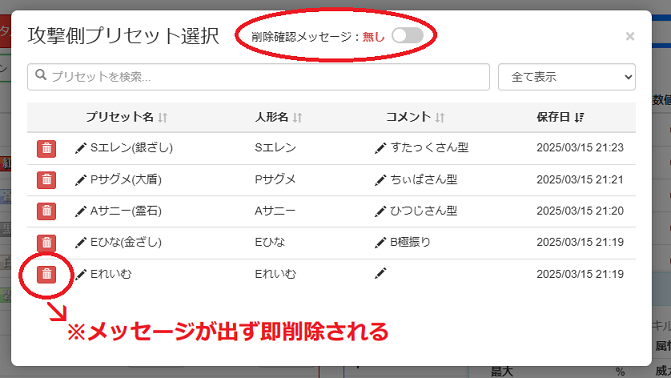Edit preset name Eれいむ pencil icon
Image resolution: width=671 pixels, height=378 pixels.
pos(80,274)
